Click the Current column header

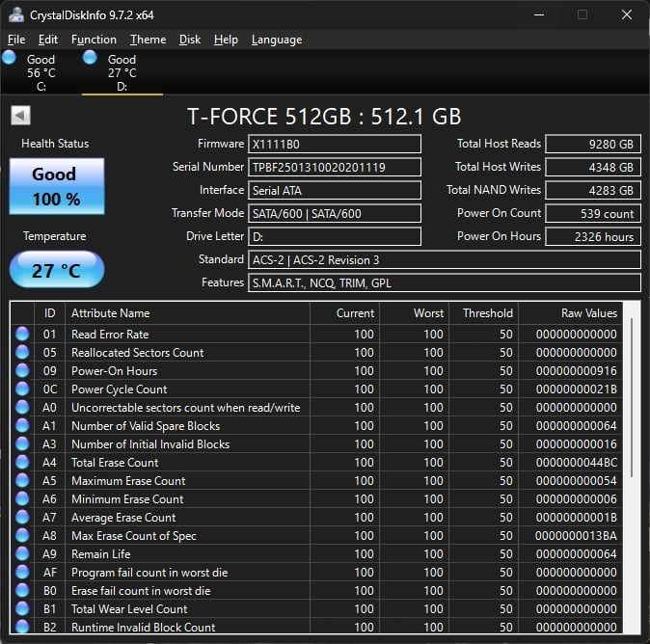click(344, 313)
